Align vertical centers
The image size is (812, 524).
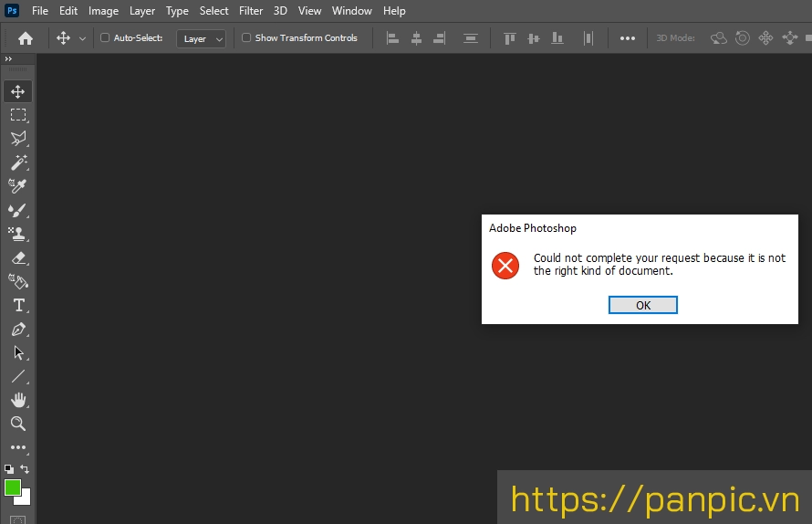pyautogui.click(x=534, y=38)
